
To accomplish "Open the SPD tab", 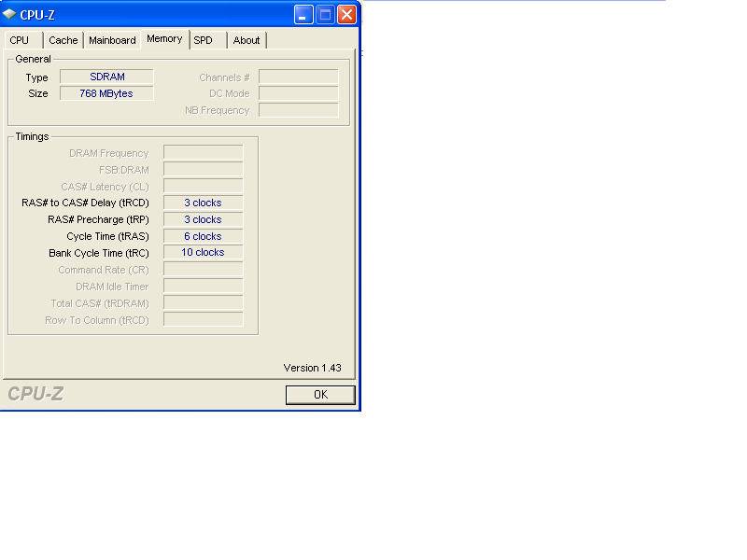I will [x=208, y=40].
